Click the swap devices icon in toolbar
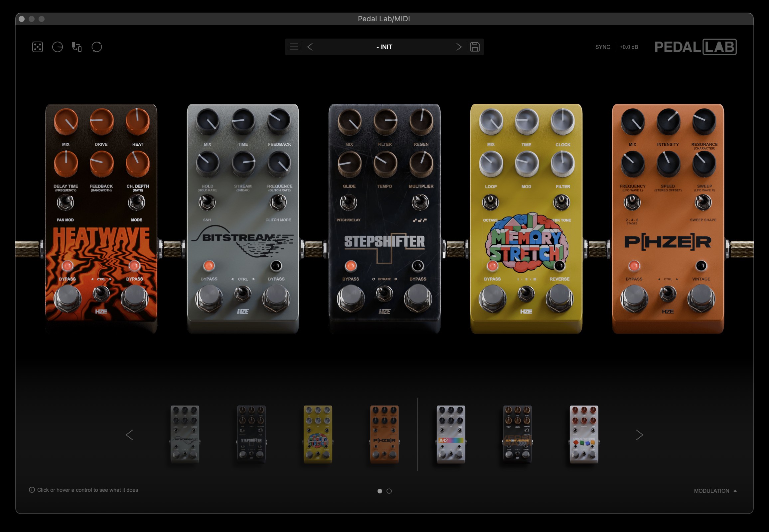The width and height of the screenshot is (769, 532). (x=77, y=47)
